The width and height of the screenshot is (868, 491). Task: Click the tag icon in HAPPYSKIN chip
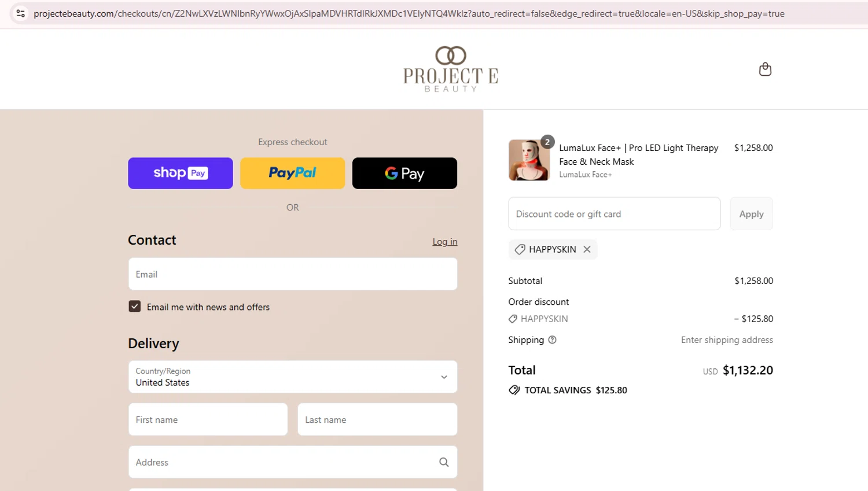click(x=520, y=249)
